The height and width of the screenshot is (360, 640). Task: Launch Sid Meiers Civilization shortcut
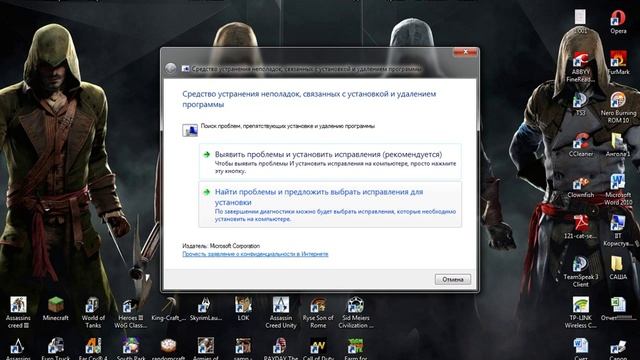(356, 312)
